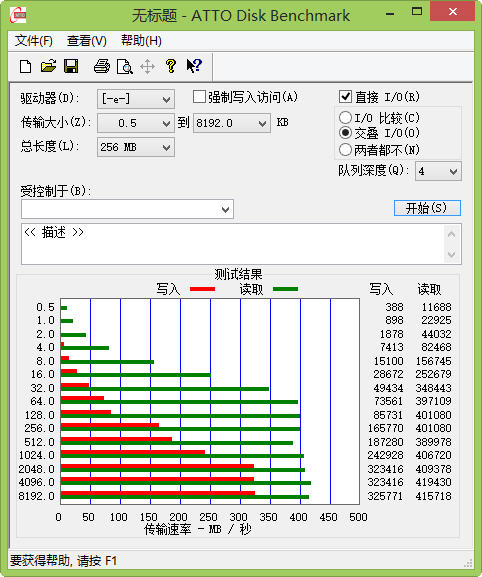This screenshot has width=482, height=577.
Task: Click the green 读取 legend swatch
Action: pyautogui.click(x=286, y=289)
